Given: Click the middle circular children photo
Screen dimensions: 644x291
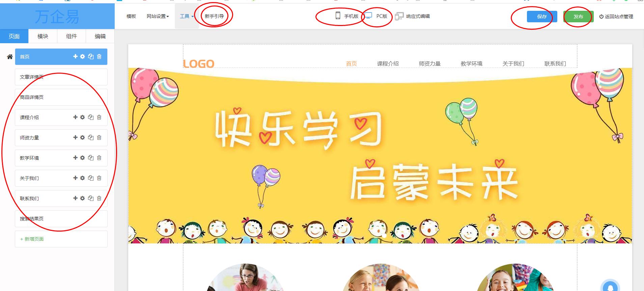Looking at the screenshot, I should click(x=380, y=277).
